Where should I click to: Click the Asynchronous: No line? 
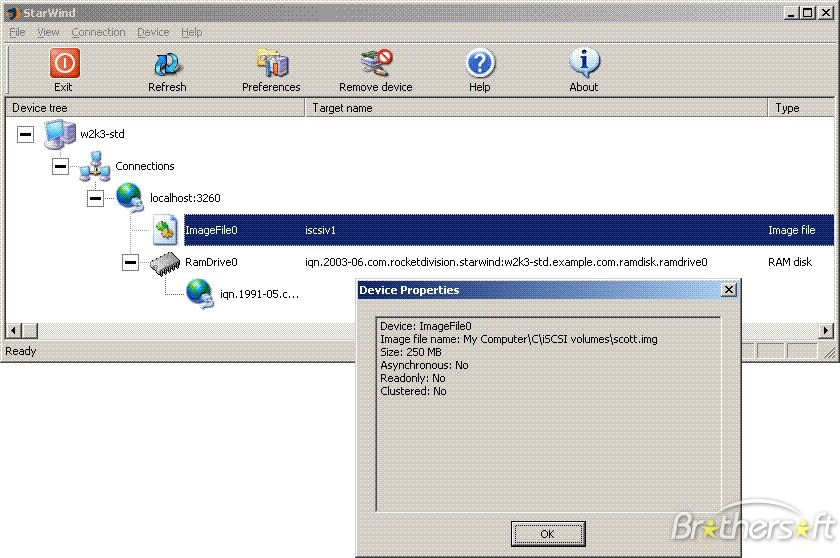[424, 365]
